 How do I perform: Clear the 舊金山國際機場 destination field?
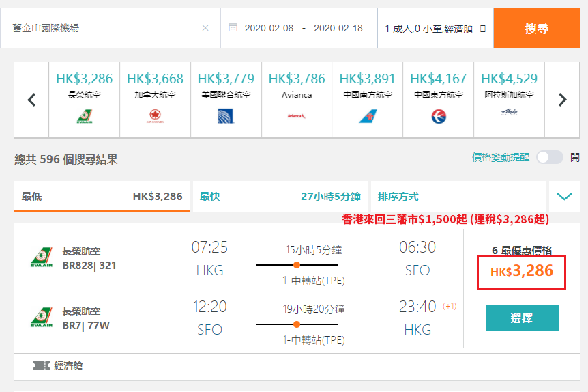205,28
